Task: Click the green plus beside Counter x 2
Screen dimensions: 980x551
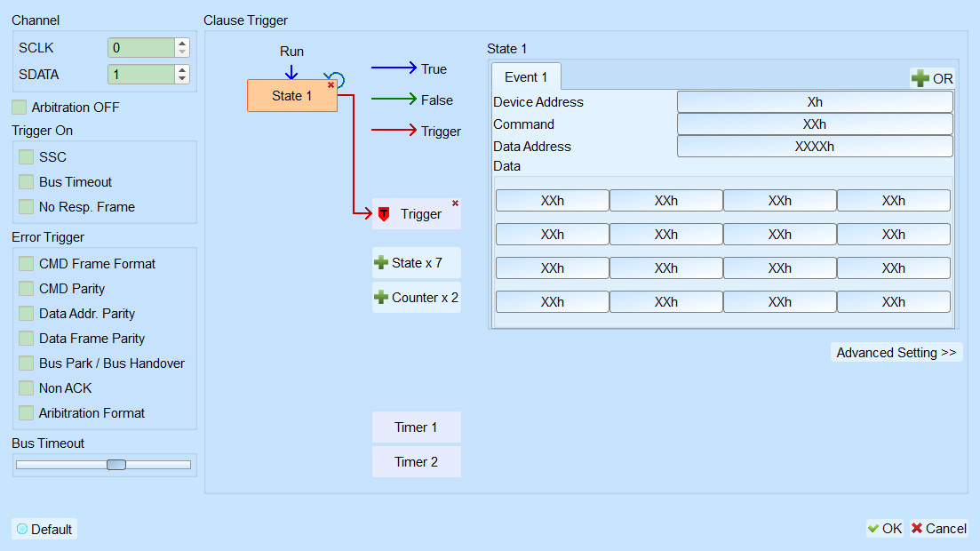Action: [380, 297]
